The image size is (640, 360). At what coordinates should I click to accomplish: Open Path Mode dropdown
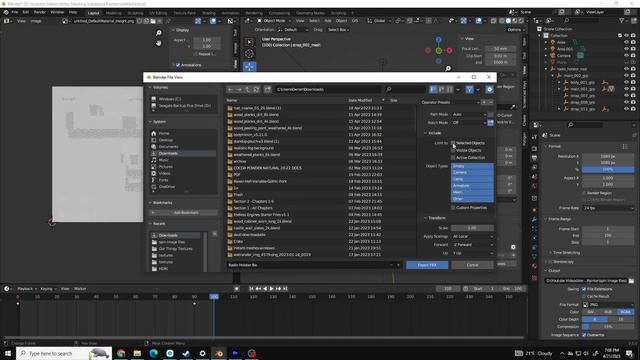pos(469,114)
